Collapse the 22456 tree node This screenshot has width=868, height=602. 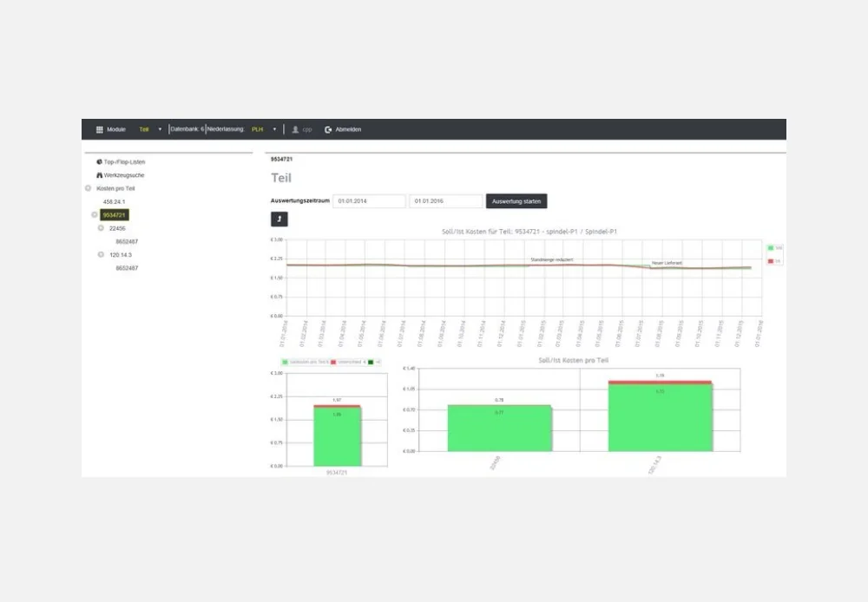point(101,228)
